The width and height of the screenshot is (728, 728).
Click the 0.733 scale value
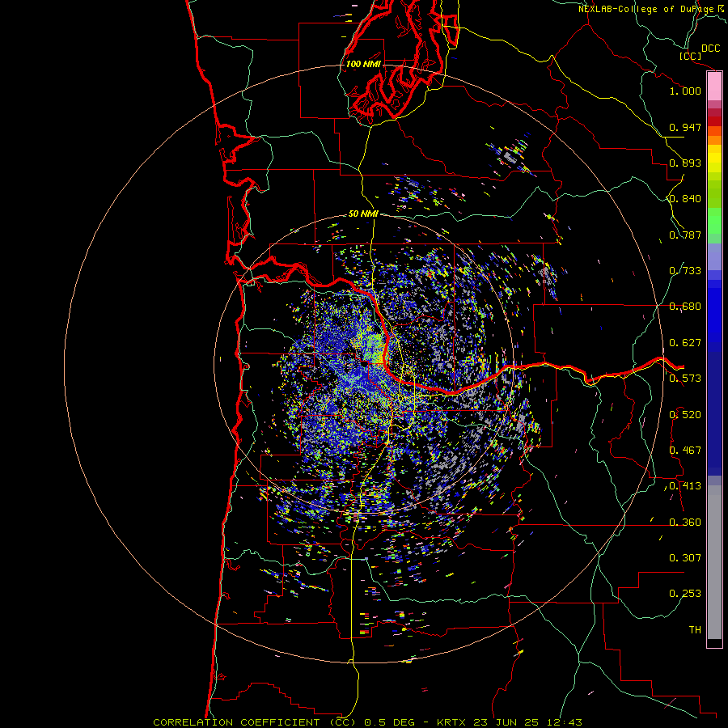coord(685,271)
